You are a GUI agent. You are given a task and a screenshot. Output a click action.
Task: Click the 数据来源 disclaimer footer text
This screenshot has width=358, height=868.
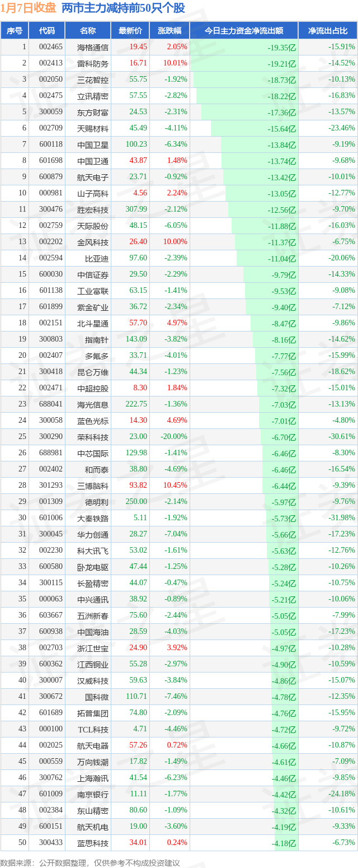90,863
